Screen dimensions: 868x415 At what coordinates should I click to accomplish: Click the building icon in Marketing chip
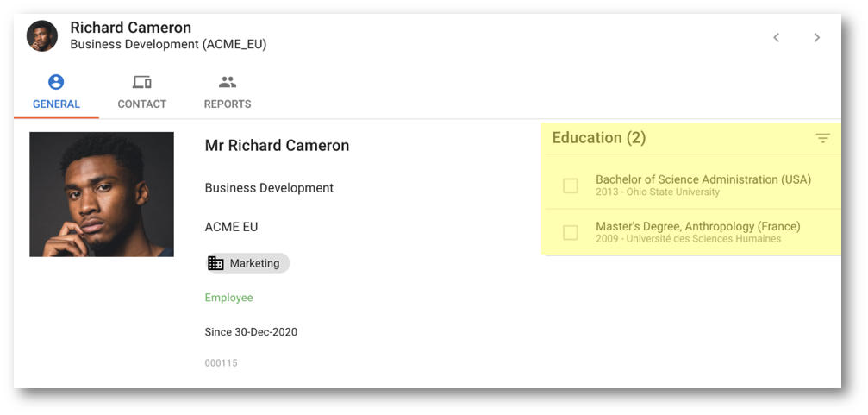click(x=215, y=263)
